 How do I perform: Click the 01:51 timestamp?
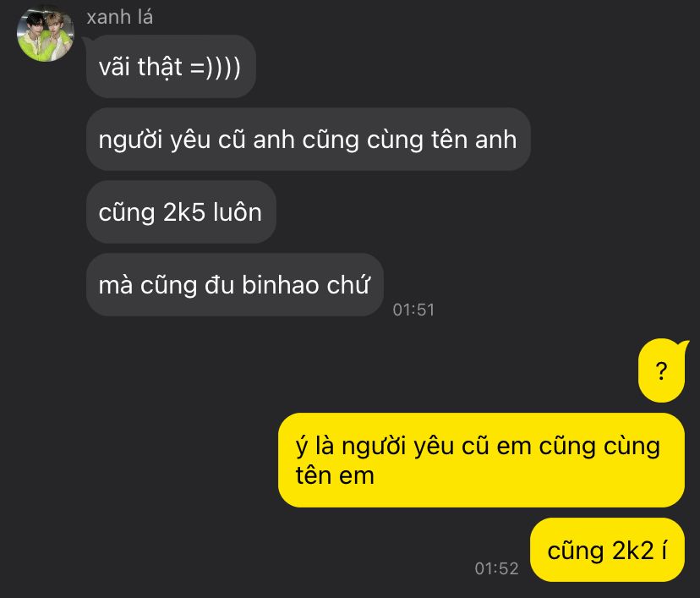[x=413, y=310]
